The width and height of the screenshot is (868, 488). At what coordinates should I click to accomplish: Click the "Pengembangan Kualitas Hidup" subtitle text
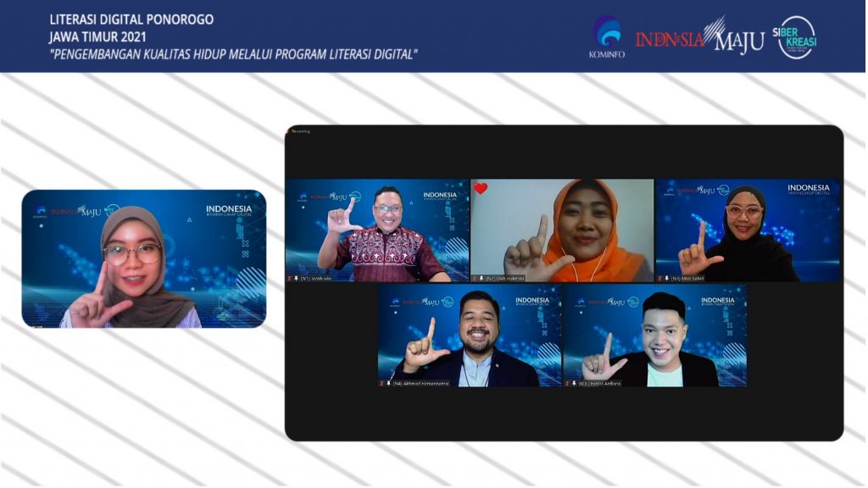233,55
